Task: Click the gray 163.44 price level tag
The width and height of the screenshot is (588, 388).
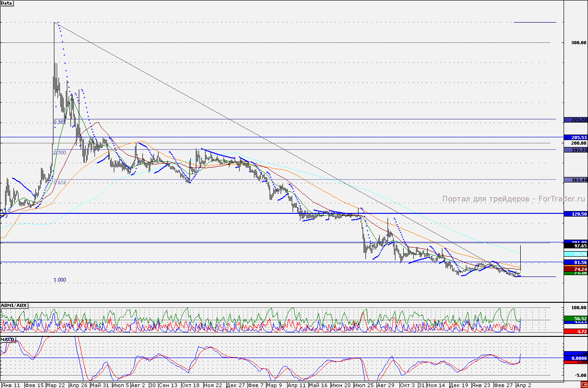Action: [575, 180]
